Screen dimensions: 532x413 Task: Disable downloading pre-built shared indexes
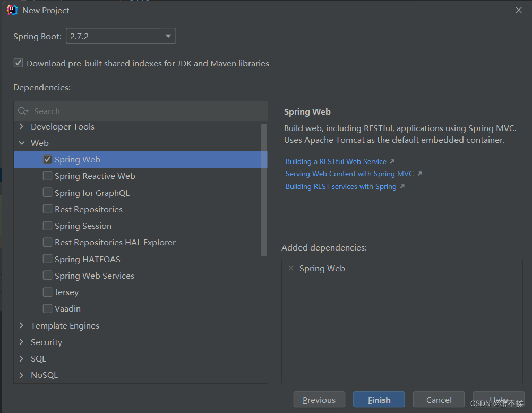pyautogui.click(x=18, y=63)
